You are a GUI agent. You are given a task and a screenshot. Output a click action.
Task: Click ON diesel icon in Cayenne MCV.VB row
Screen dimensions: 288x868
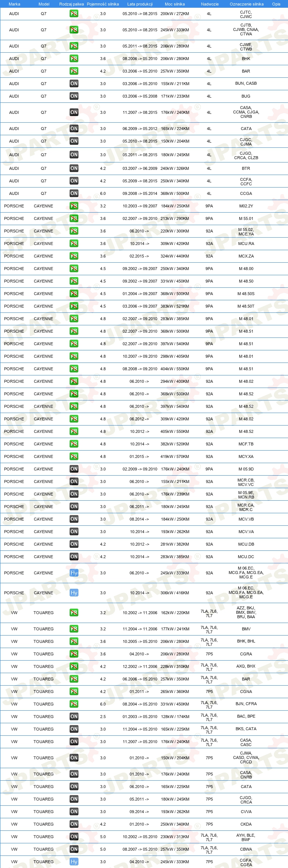tap(74, 519)
